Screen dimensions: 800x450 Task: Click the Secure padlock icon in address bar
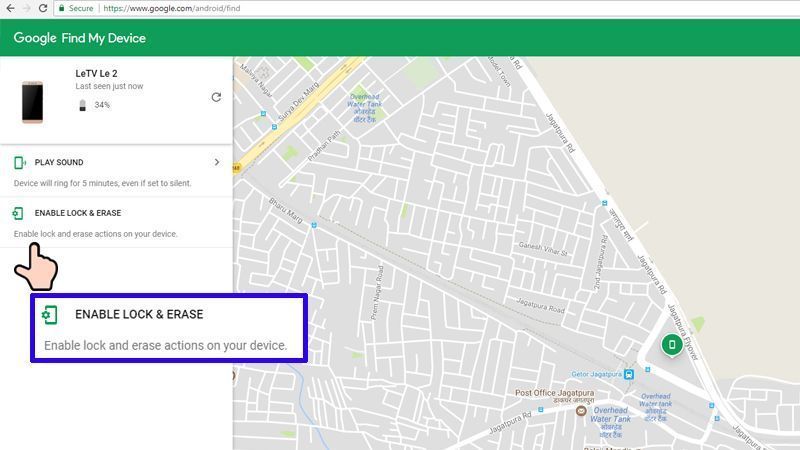coord(62,8)
